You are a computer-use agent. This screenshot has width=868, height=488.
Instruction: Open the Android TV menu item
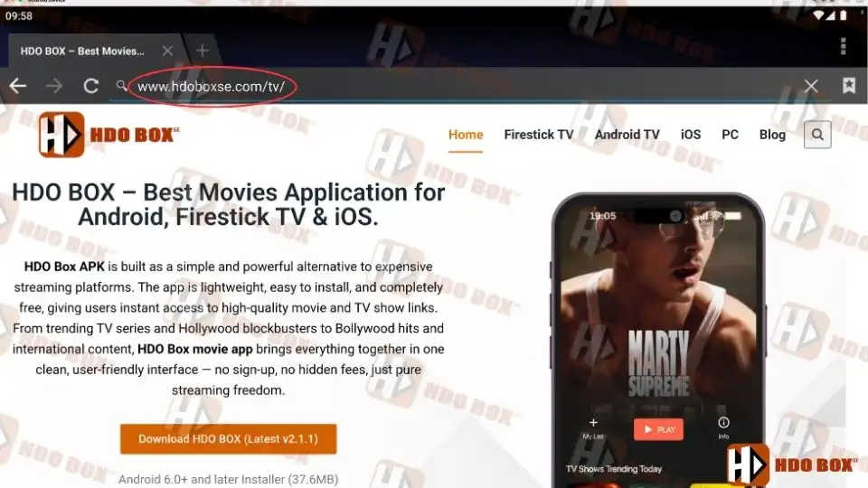click(x=627, y=135)
